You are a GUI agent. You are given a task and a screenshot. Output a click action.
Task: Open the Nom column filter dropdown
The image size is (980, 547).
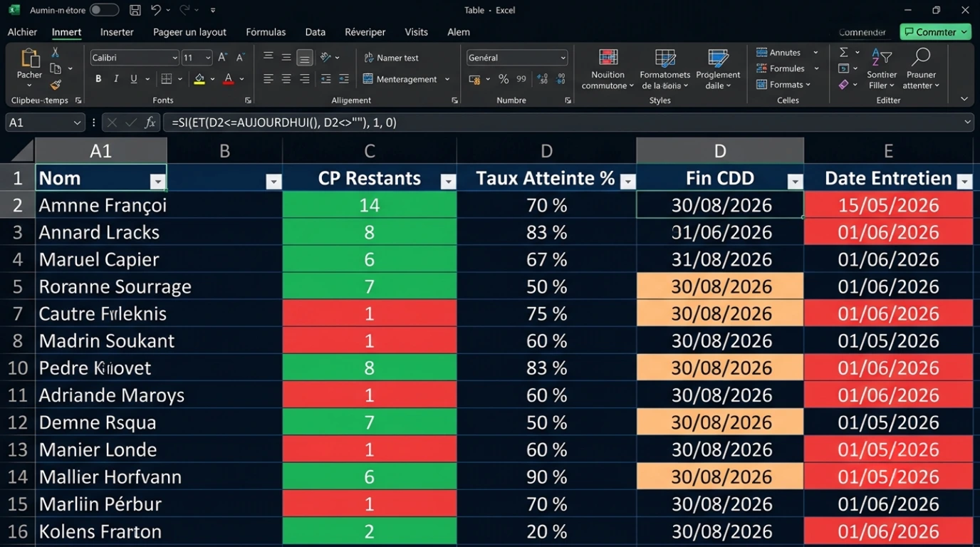pyautogui.click(x=158, y=182)
